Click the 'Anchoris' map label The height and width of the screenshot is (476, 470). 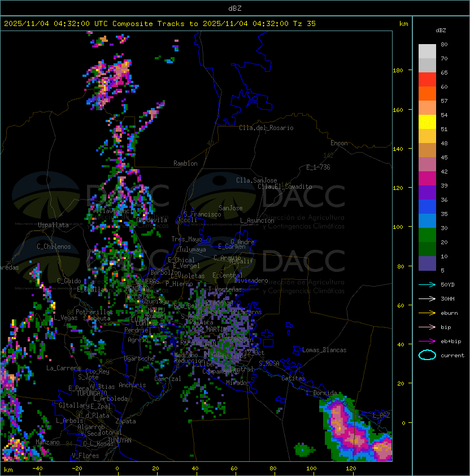[132, 385]
